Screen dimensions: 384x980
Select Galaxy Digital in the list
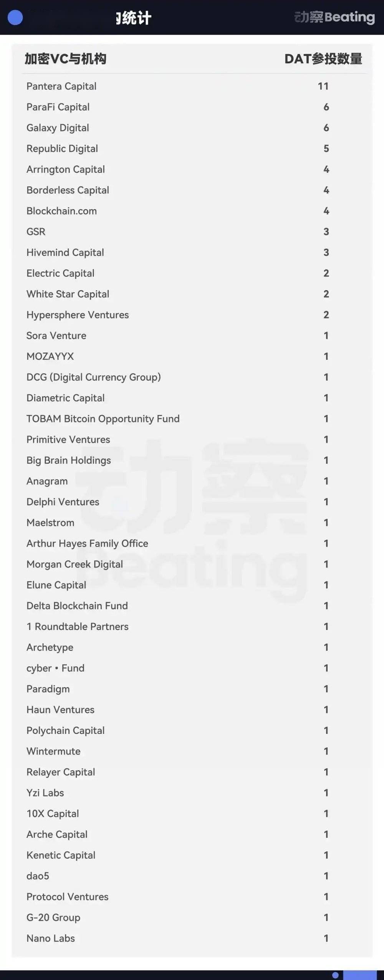[x=58, y=127]
